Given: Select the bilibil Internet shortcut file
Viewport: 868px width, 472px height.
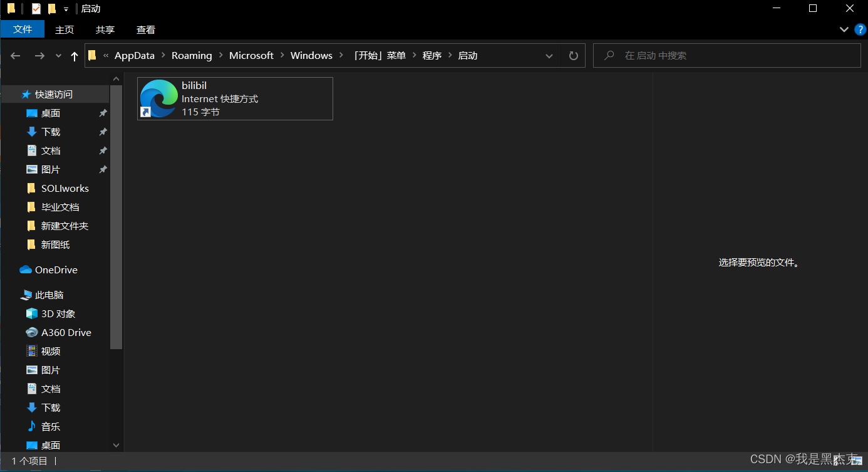Looking at the screenshot, I should [235, 98].
